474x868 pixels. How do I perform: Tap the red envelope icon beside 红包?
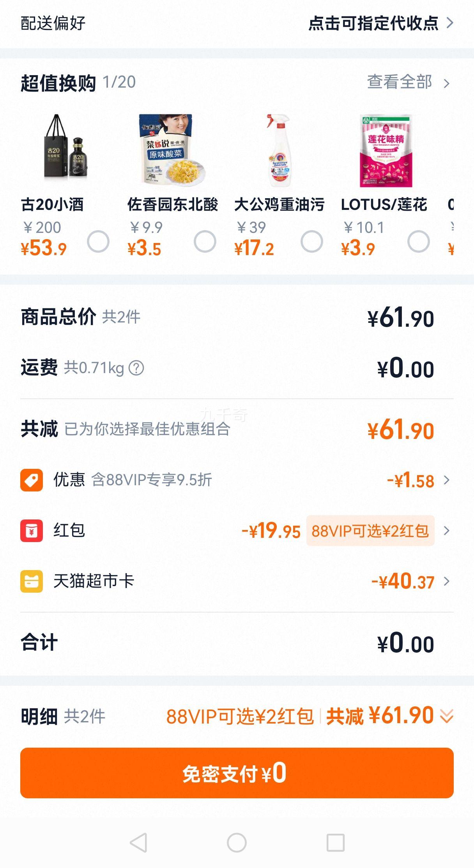click(x=32, y=530)
